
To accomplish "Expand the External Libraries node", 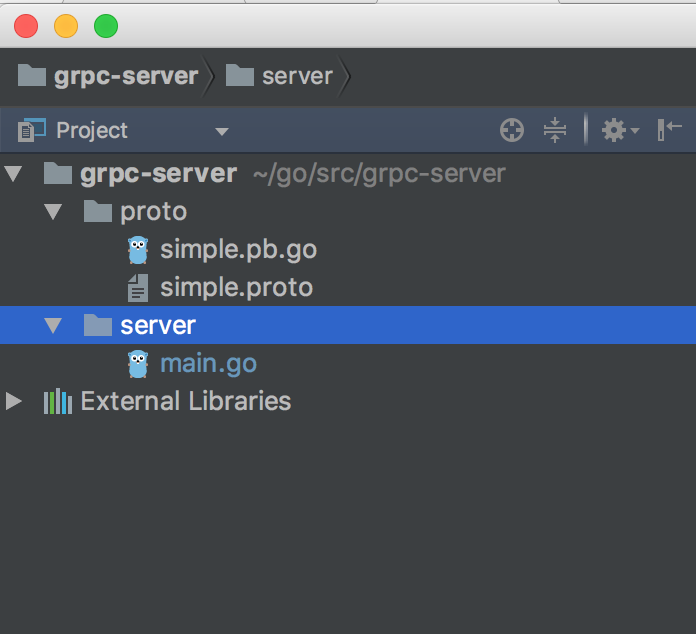I will pos(13,402).
